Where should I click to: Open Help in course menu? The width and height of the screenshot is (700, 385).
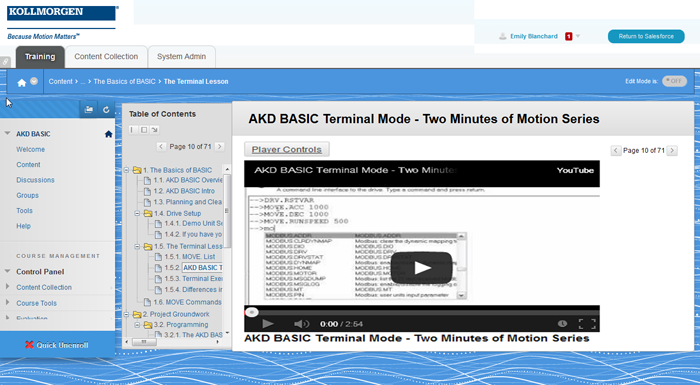pos(24,226)
